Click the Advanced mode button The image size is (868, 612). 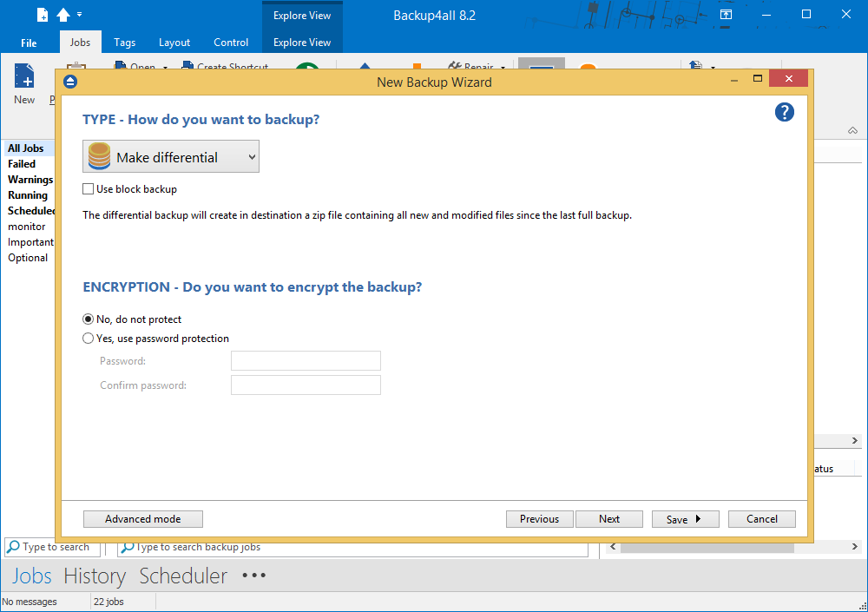pyautogui.click(x=143, y=519)
